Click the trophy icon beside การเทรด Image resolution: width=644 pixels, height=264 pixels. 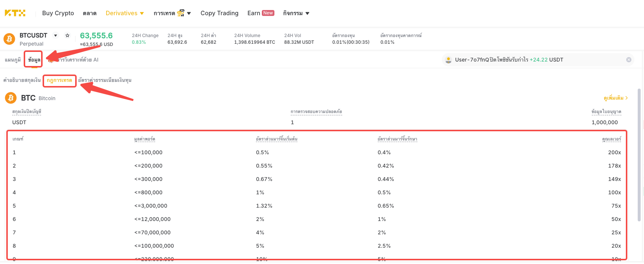[180, 13]
